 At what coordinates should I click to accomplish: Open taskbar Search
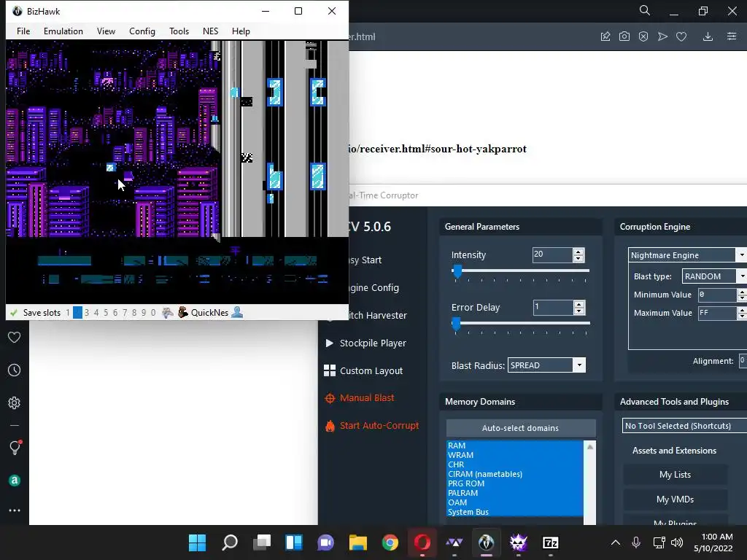(230, 542)
